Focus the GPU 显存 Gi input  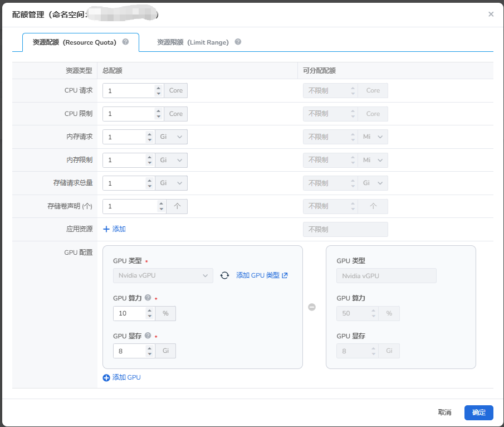[130, 351]
